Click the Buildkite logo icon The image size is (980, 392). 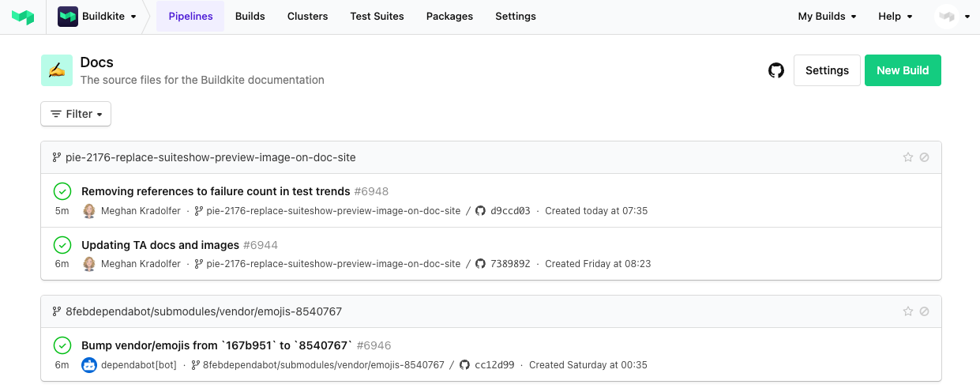23,16
